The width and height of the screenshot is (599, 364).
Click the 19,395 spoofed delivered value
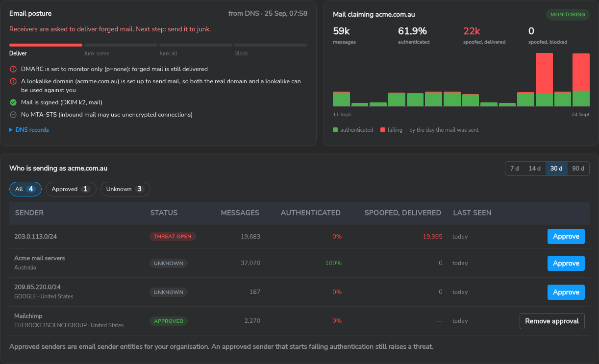click(432, 237)
